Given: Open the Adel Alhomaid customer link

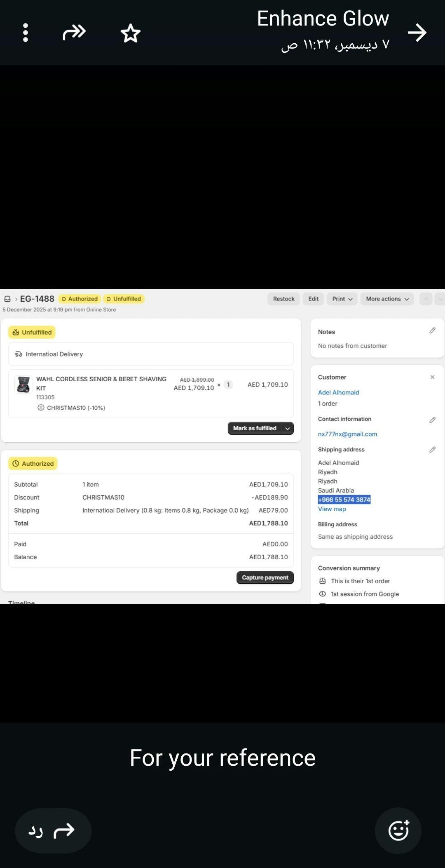Looking at the screenshot, I should coord(338,392).
